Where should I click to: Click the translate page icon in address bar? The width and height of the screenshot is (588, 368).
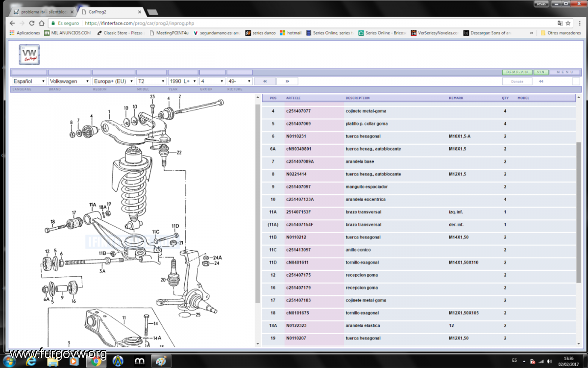pyautogui.click(x=560, y=23)
